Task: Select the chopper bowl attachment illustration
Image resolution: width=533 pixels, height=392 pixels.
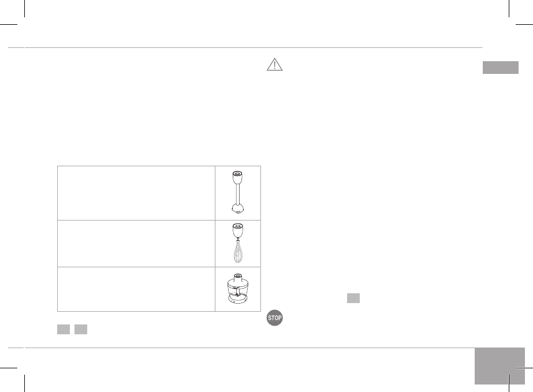Action: (x=237, y=289)
